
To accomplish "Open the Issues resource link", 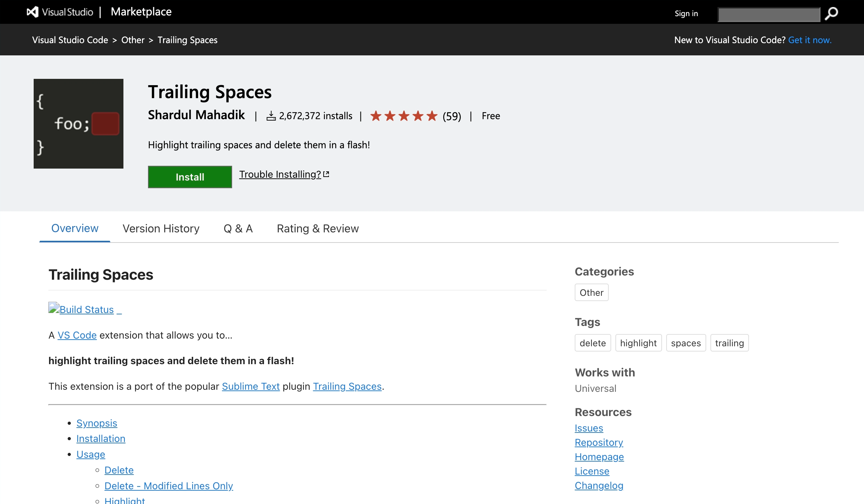I will click(x=589, y=428).
